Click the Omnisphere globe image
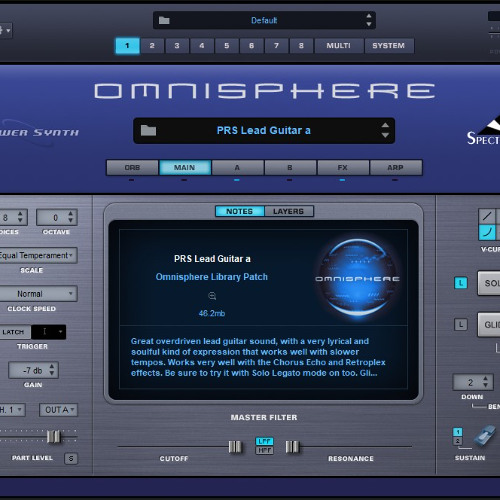Image resolution: width=500 pixels, height=500 pixels. 357,278
